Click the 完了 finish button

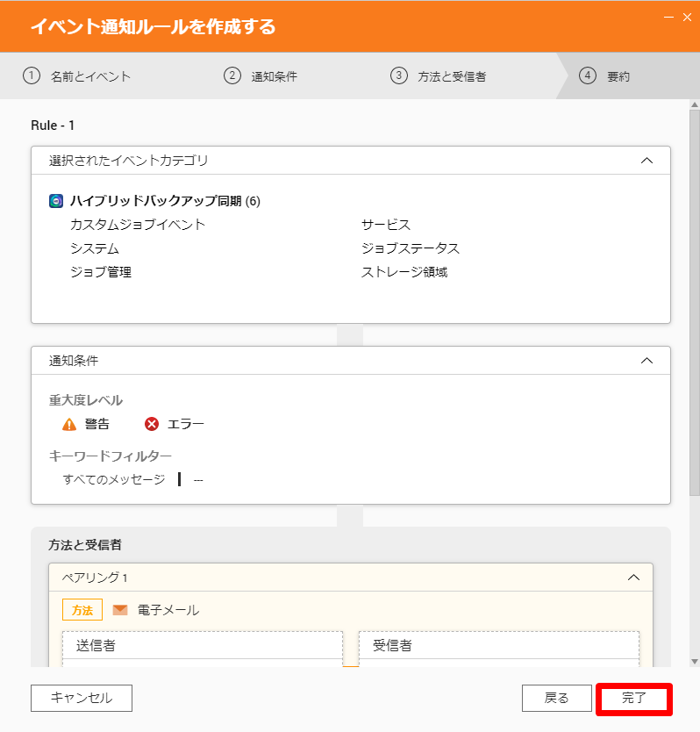pyautogui.click(x=633, y=699)
